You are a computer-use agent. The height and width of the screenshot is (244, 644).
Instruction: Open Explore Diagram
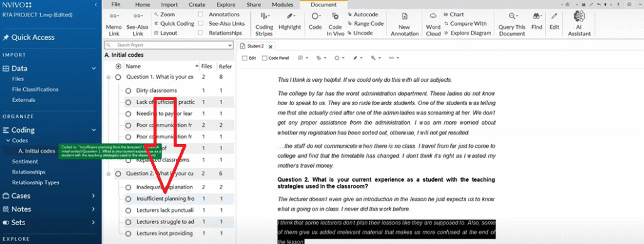pos(467,33)
